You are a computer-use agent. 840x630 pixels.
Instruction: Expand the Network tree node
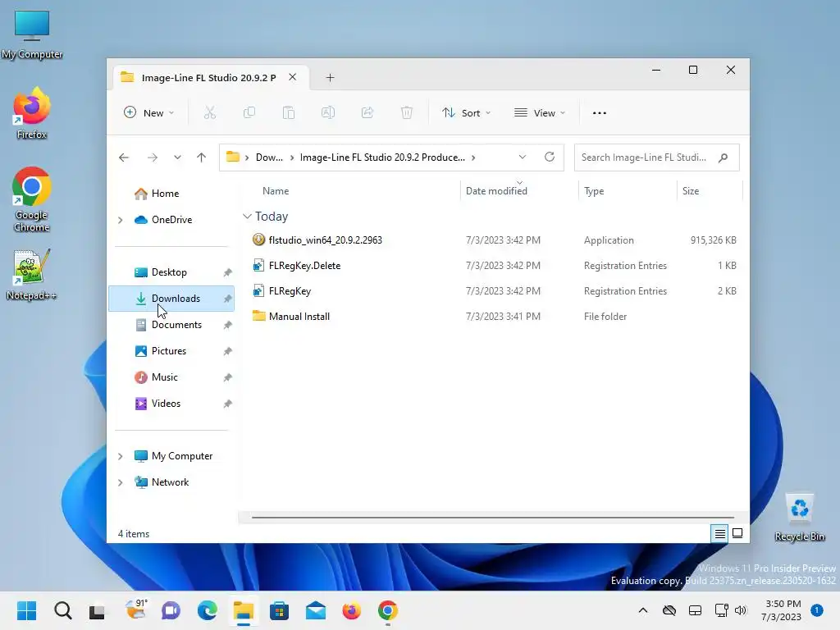point(120,482)
